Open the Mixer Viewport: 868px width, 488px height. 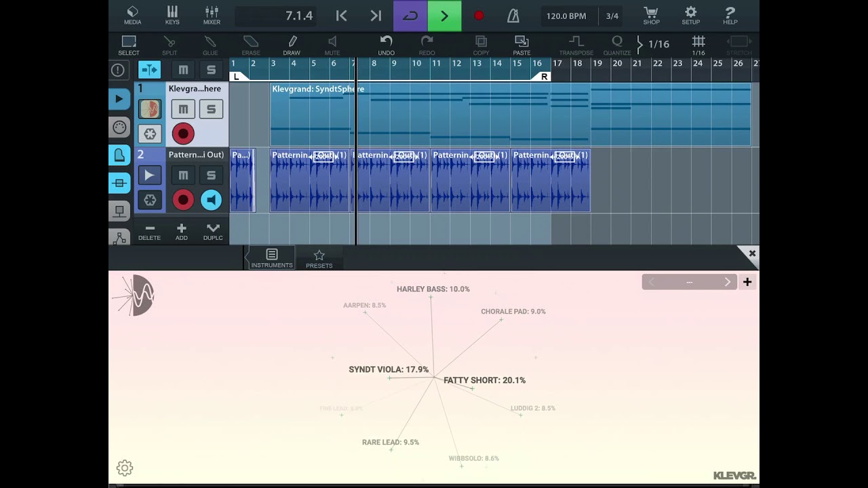pos(212,16)
